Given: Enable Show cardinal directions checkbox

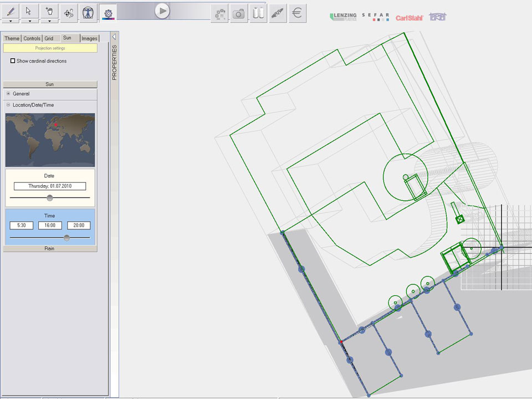Looking at the screenshot, I should (13, 61).
